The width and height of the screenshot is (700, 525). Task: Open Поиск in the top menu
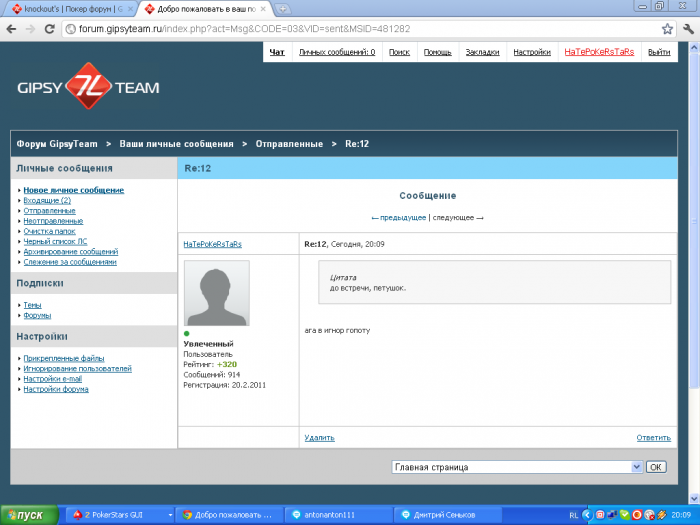click(399, 52)
